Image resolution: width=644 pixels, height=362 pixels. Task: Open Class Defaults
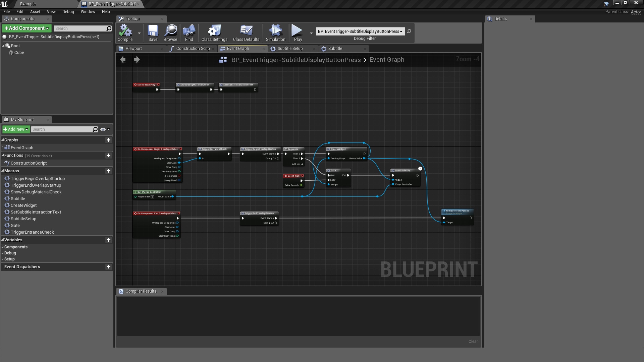click(246, 33)
